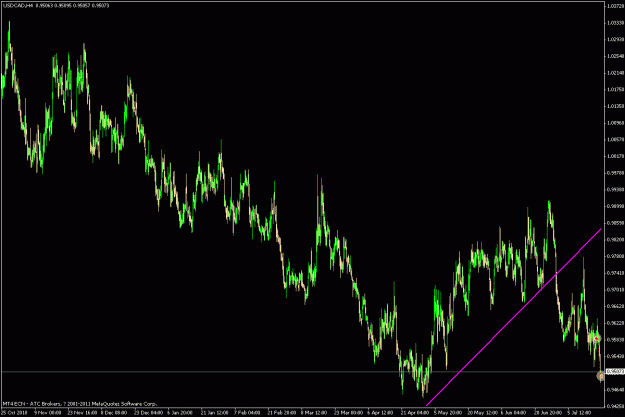The image size is (625, 417).
Task: Click the 6 Apr 12:00 time label
Action: pos(381,413)
